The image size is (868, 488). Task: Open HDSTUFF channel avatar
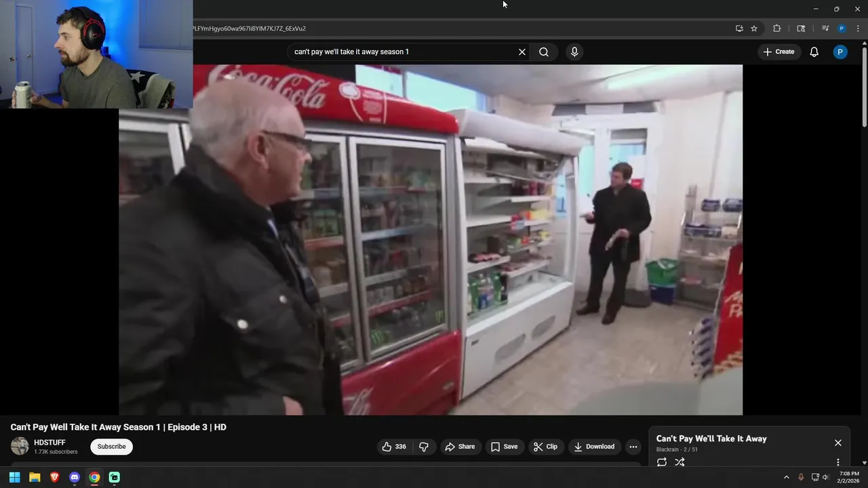[x=20, y=446]
